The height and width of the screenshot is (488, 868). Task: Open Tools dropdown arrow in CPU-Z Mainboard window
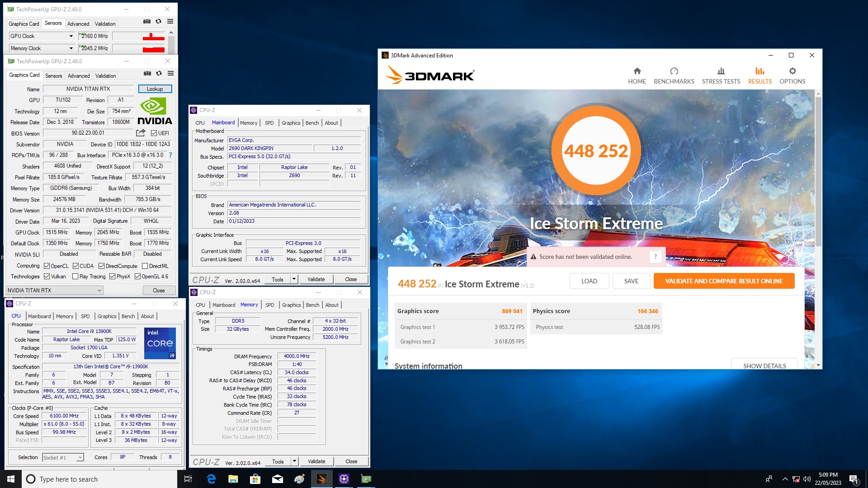(x=294, y=279)
